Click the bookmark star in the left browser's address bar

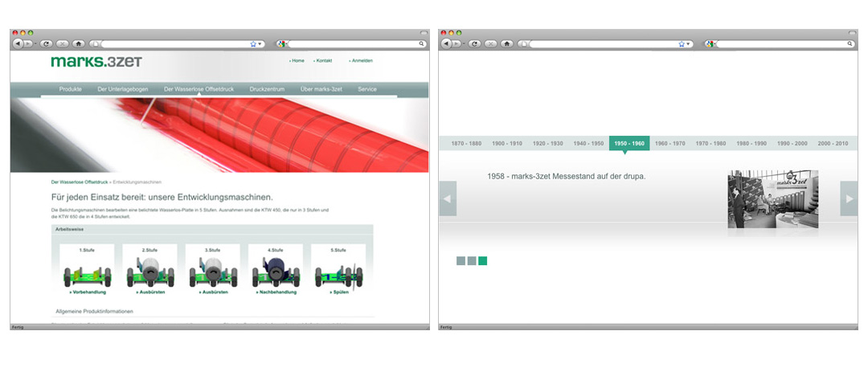(253, 43)
